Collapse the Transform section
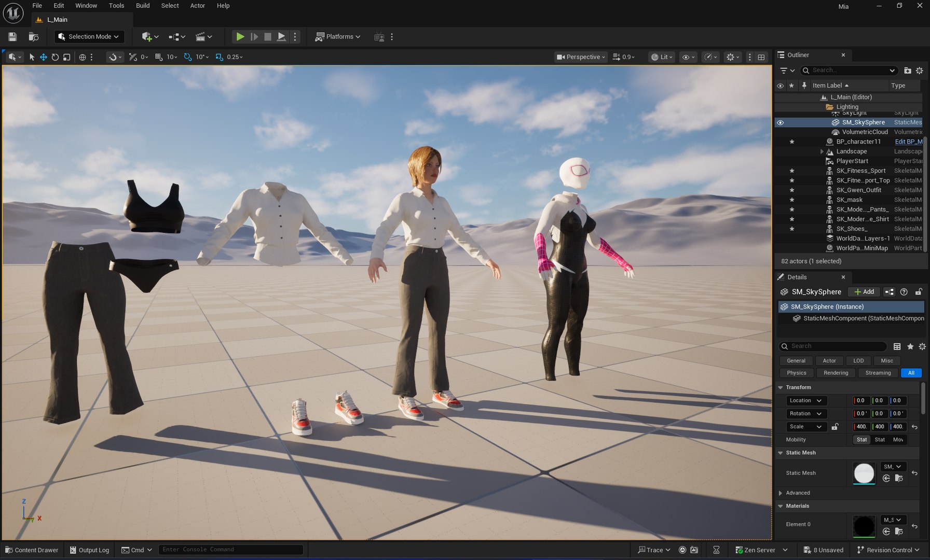Image resolution: width=930 pixels, height=560 pixels. (x=780, y=387)
